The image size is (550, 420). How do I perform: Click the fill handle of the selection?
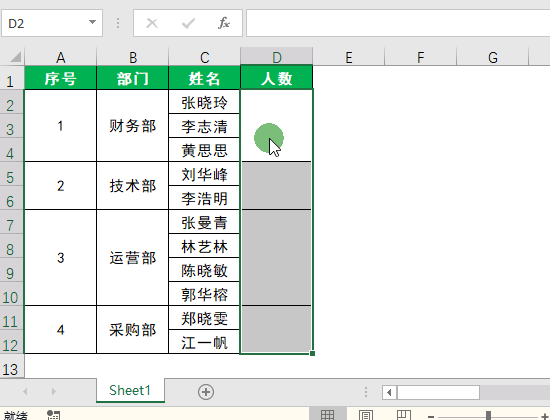312,353
